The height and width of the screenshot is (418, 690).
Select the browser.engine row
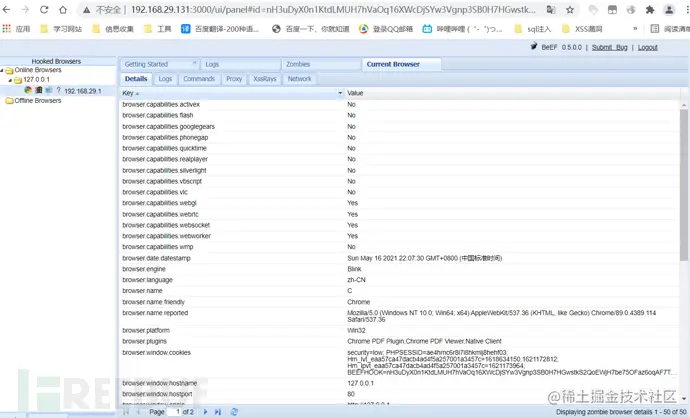pos(400,269)
